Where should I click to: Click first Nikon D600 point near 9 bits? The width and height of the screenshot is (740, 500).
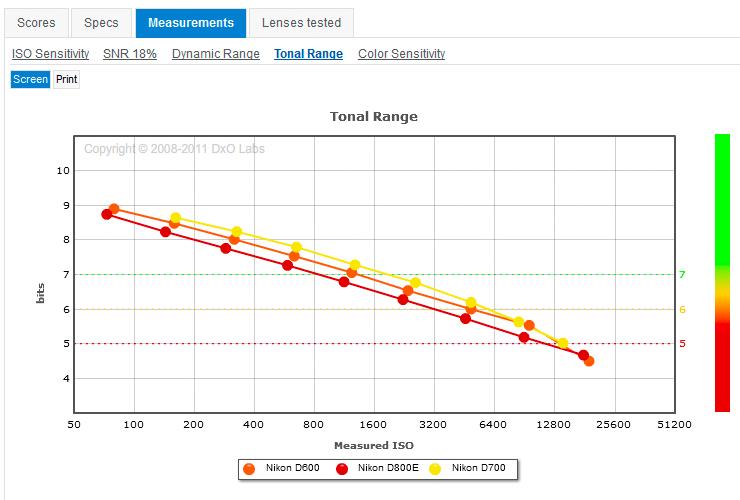click(114, 209)
